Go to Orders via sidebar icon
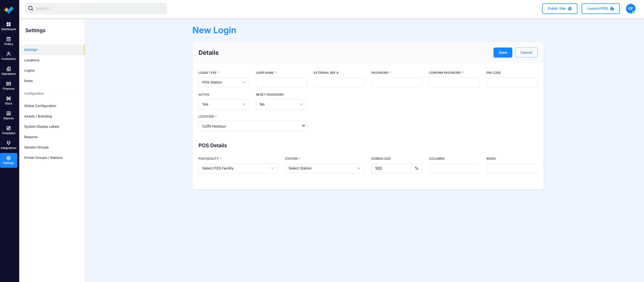The height and width of the screenshot is (282, 644). click(x=8, y=39)
